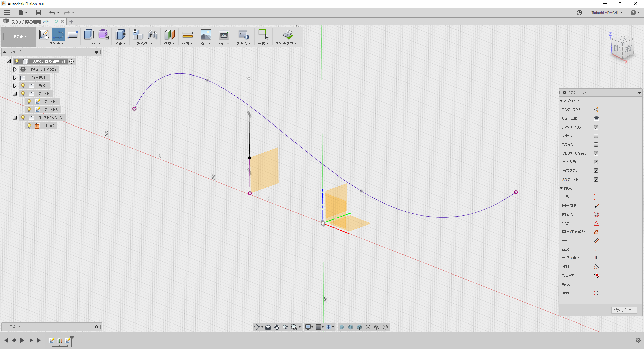This screenshot has height=349, width=644.
Task: Toggle the 点を表示 checkbox
Action: click(x=596, y=162)
